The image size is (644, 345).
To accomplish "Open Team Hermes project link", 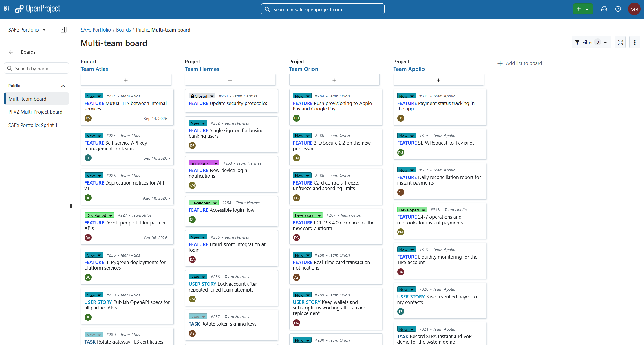I will pyautogui.click(x=202, y=69).
